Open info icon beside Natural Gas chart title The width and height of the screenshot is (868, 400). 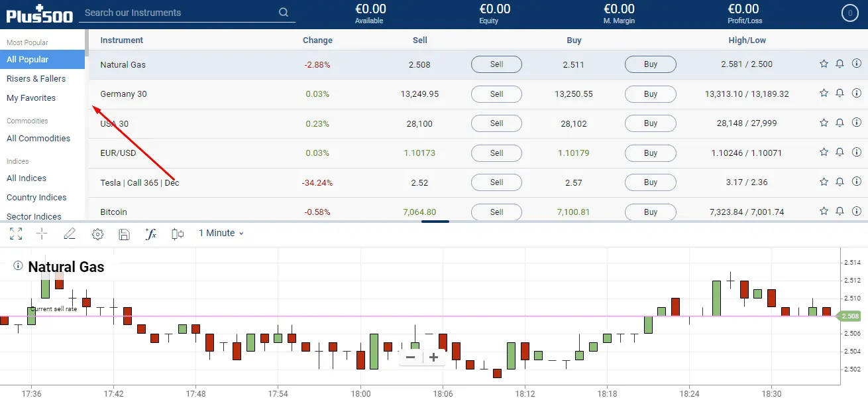click(18, 265)
